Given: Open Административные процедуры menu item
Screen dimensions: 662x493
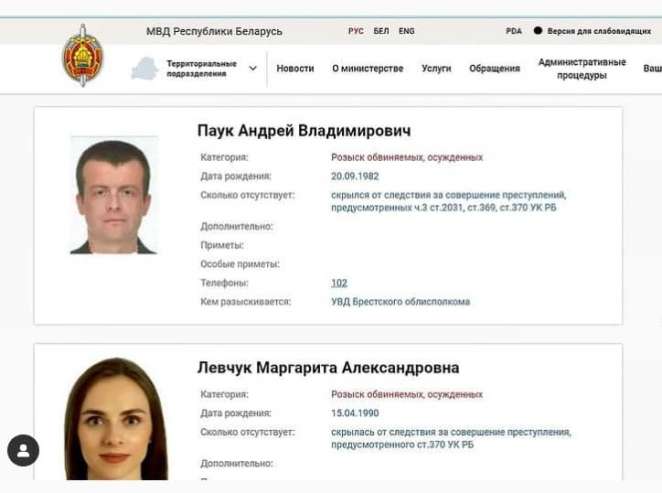Looking at the screenshot, I should pyautogui.click(x=582, y=69).
